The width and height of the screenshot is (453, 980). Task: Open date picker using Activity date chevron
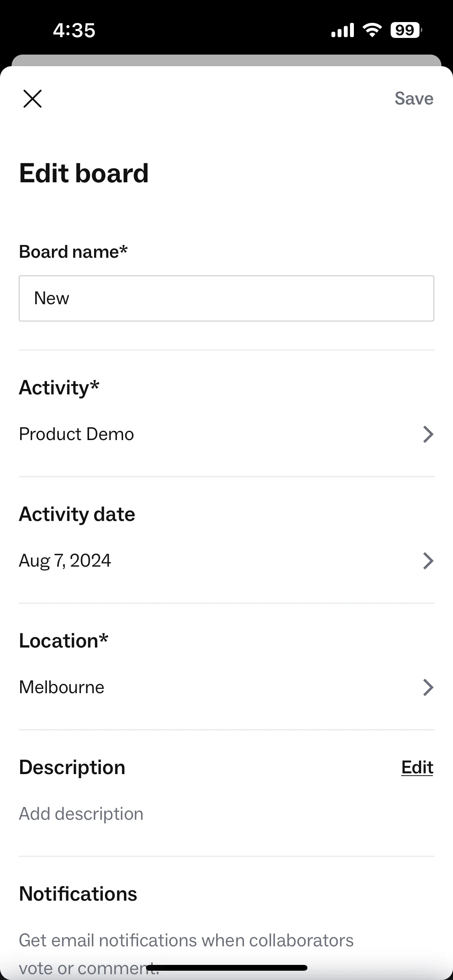point(428,561)
